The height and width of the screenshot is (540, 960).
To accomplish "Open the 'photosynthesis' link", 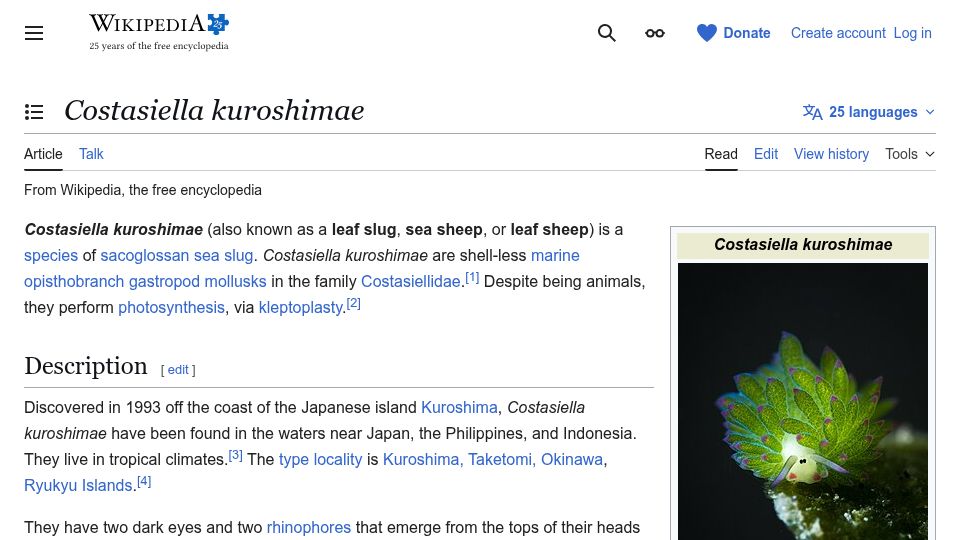I will tap(171, 307).
